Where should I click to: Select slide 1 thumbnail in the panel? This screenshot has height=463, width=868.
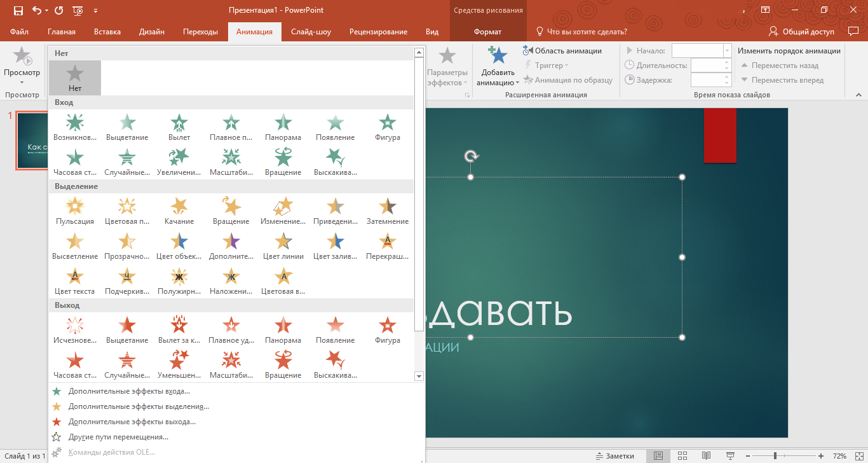[x=31, y=142]
